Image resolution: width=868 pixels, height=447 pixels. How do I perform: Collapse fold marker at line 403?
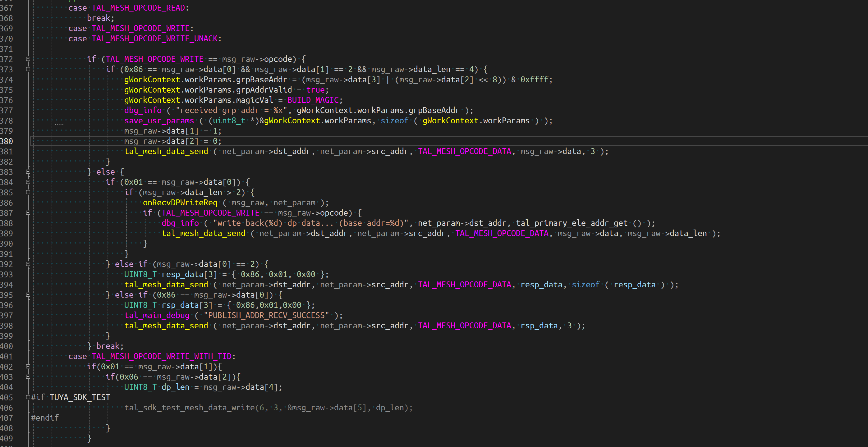28,377
